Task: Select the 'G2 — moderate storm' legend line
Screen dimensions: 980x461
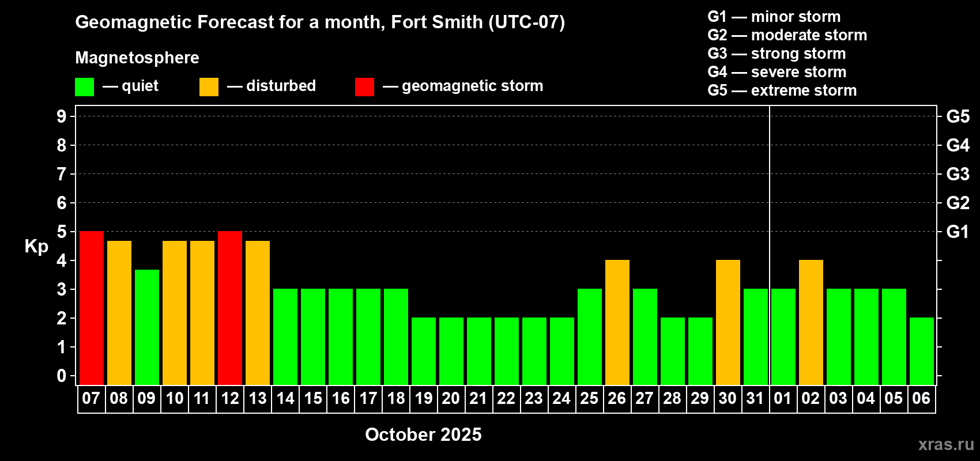Action: (x=787, y=35)
